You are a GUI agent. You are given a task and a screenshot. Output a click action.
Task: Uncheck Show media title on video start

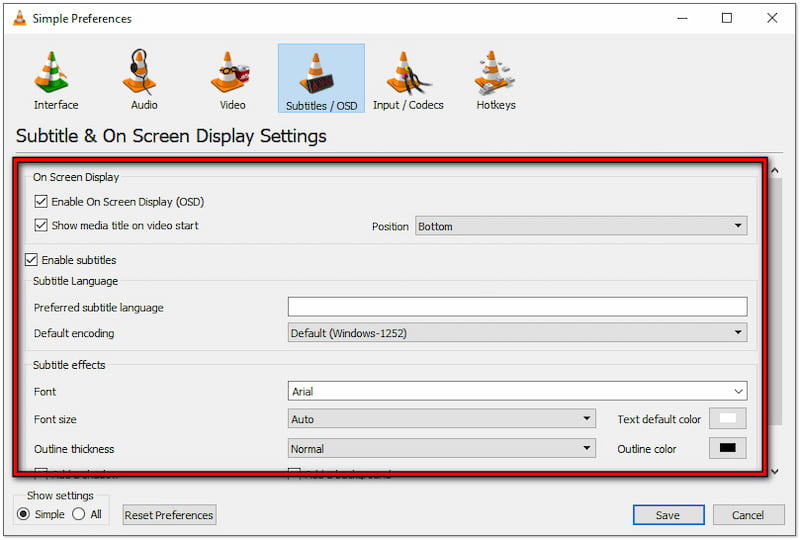(41, 226)
